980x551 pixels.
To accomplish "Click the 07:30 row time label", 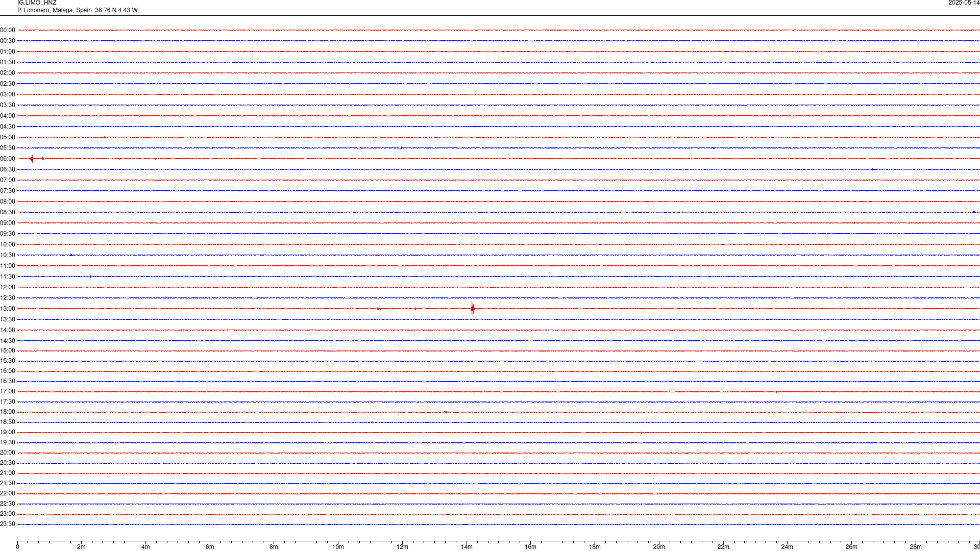I will [x=8, y=191].
